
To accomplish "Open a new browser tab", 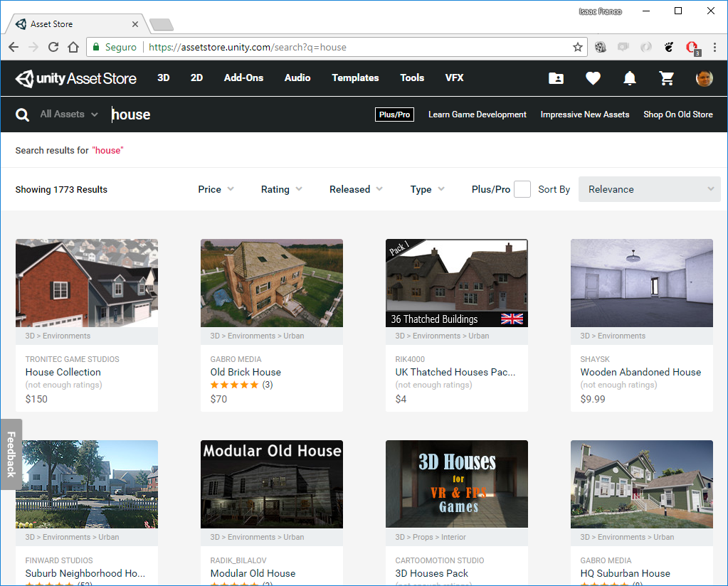I will [162, 25].
